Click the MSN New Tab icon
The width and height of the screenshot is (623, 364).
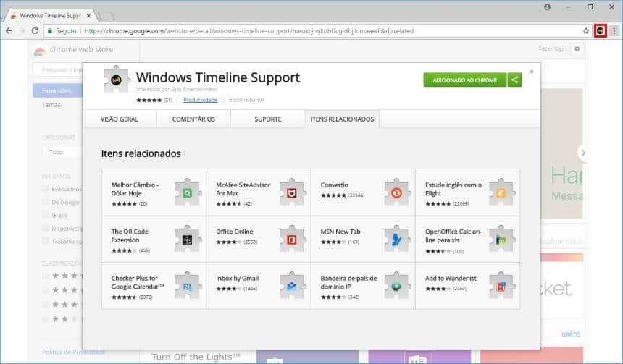tap(397, 239)
